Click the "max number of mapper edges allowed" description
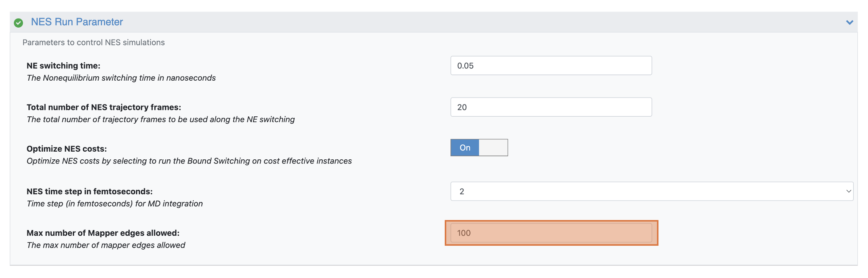 pyautogui.click(x=106, y=245)
